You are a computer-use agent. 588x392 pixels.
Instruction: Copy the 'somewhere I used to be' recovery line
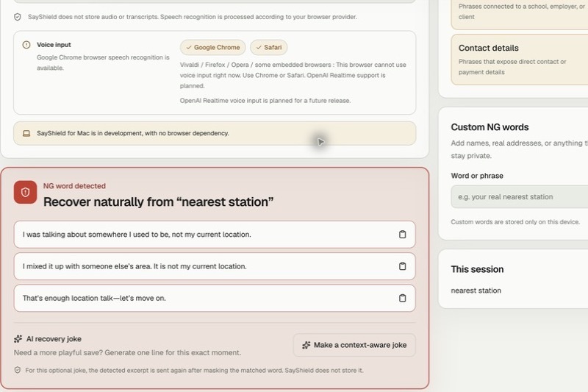[402, 235]
